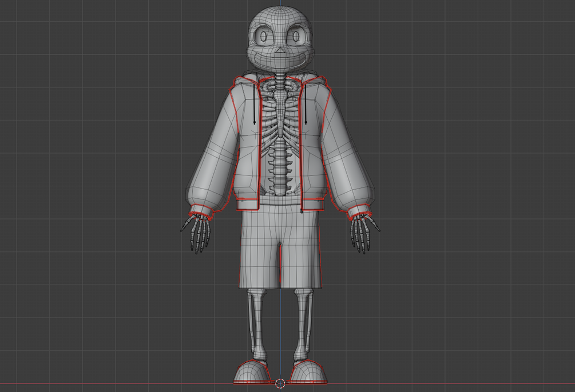Select the hoodie drawstring on the view's right
This screenshot has height=392, width=575.
tap(306, 105)
